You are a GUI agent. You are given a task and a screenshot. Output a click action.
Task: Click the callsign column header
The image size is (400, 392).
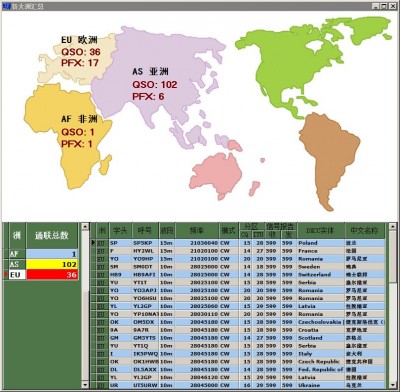coord(145,230)
